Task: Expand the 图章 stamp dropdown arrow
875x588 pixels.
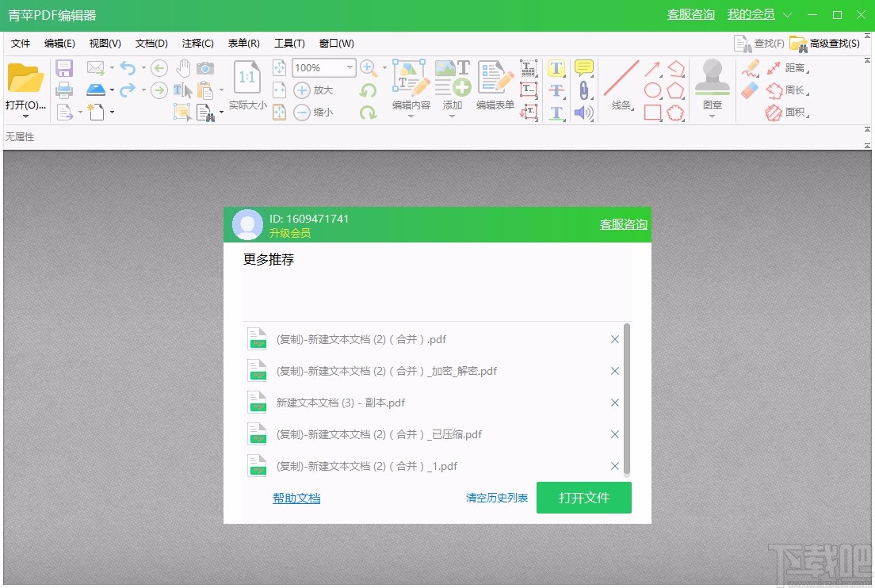Action: pos(713,116)
